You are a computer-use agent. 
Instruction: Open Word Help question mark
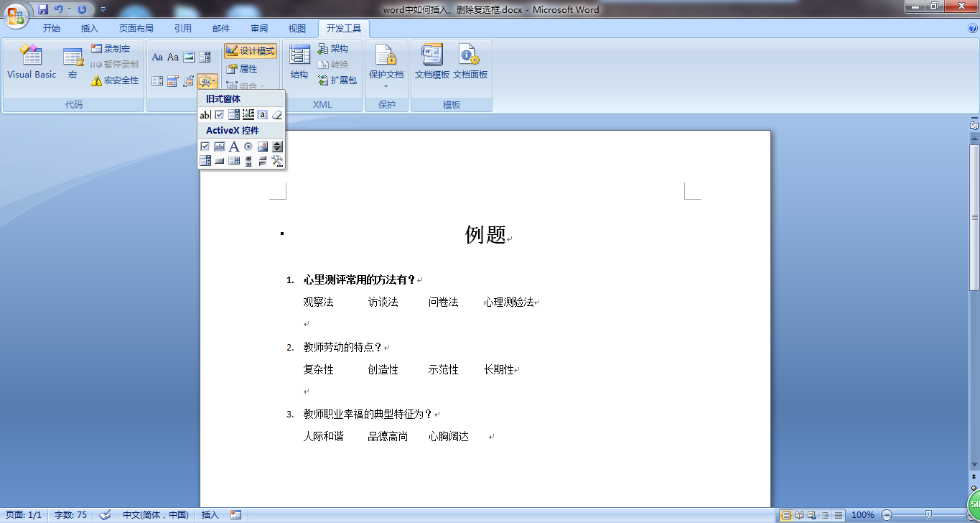tap(973, 29)
